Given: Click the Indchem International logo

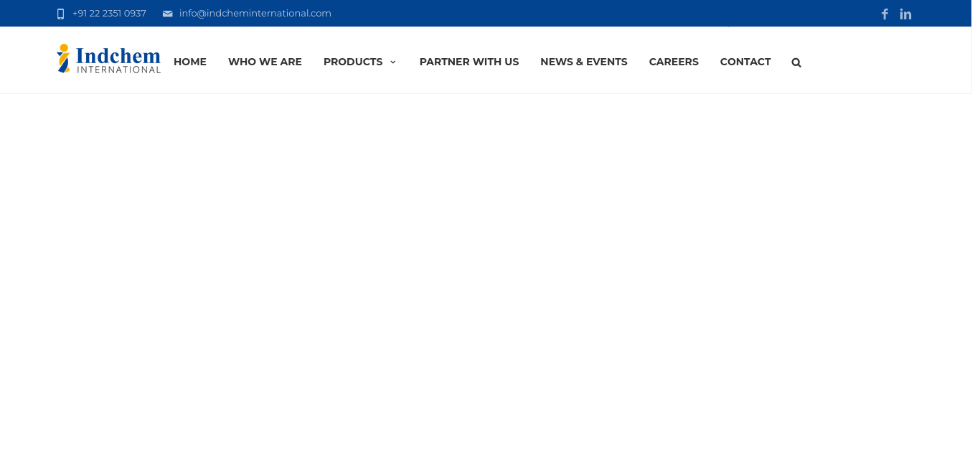Looking at the screenshot, I should 108,59.
